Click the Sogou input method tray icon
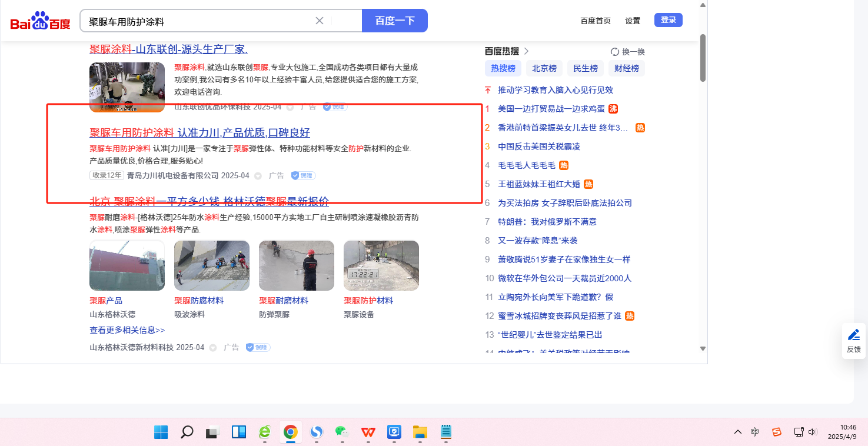Screen dimensions: 868x446 point(777,432)
